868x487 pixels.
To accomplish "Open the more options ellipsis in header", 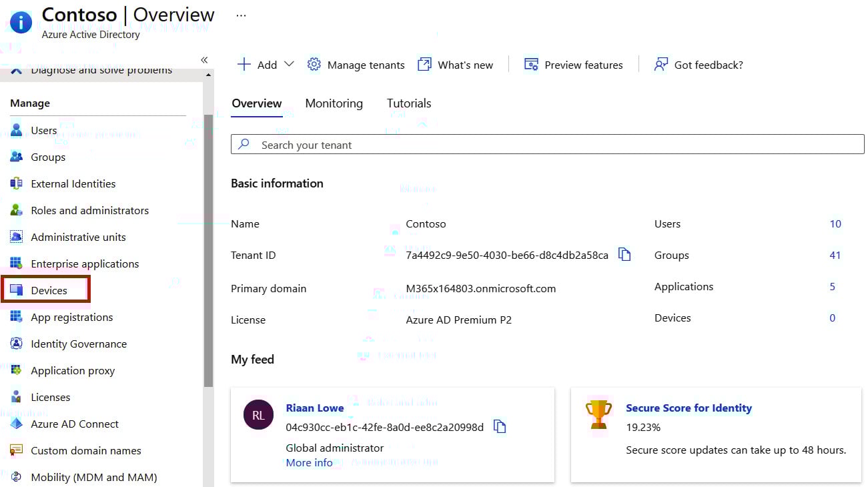I will (x=242, y=15).
